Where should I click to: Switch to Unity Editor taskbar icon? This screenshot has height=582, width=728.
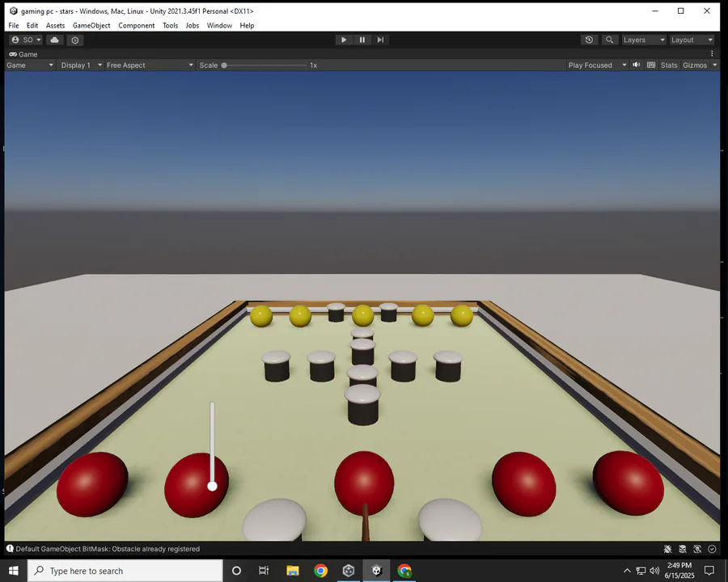coord(376,571)
